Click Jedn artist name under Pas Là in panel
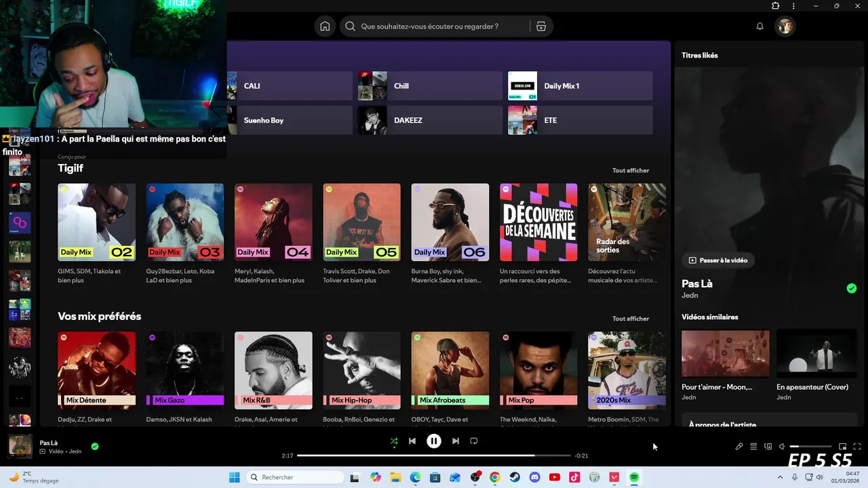The height and width of the screenshot is (488, 868). point(690,296)
